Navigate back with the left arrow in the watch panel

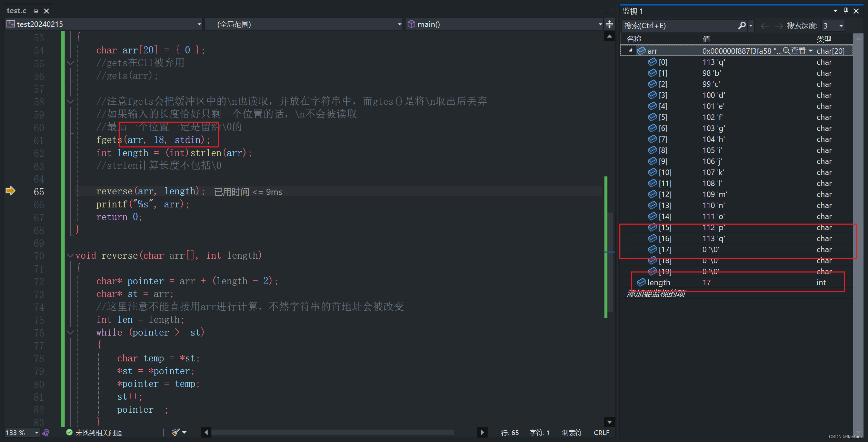(x=765, y=26)
